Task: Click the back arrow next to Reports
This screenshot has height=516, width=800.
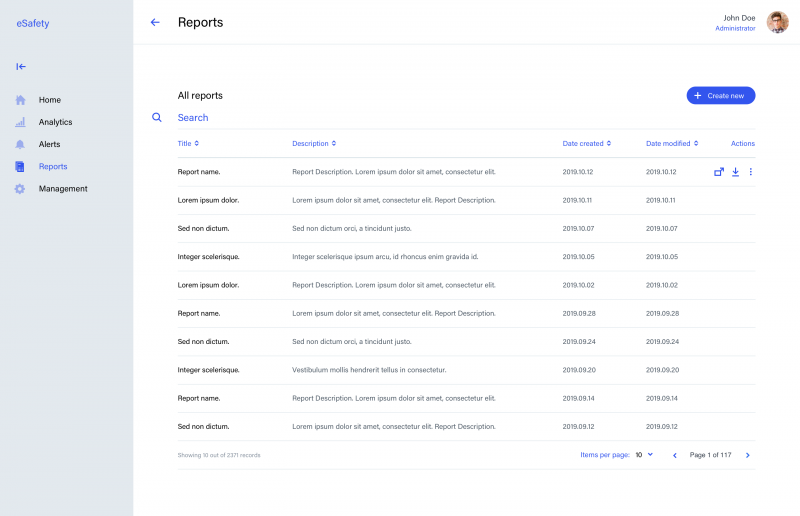Action: pyautogui.click(x=155, y=22)
